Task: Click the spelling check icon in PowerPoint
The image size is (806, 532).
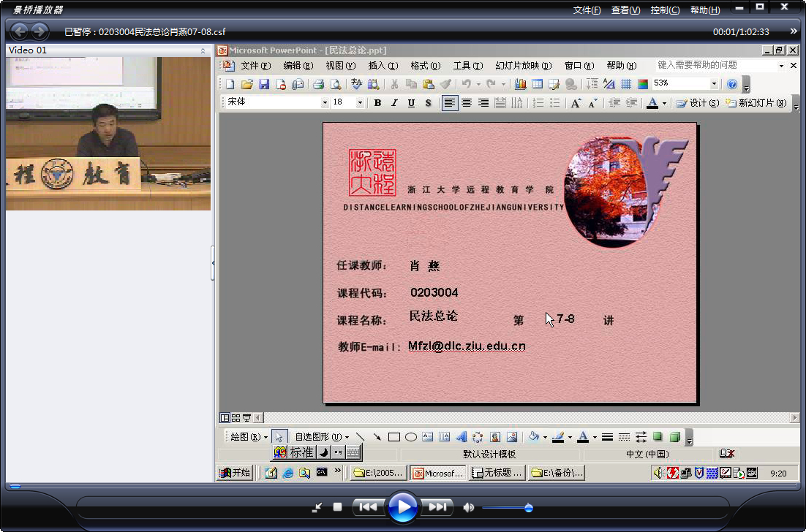Action: pyautogui.click(x=356, y=84)
